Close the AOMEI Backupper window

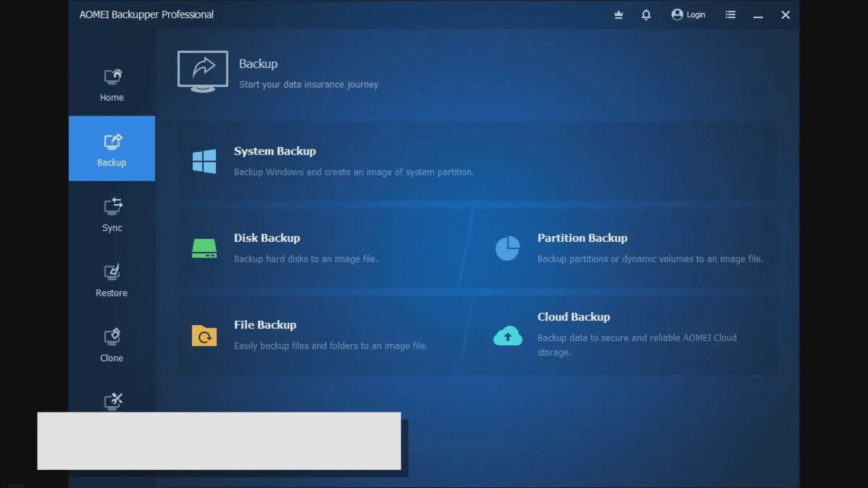click(x=786, y=15)
